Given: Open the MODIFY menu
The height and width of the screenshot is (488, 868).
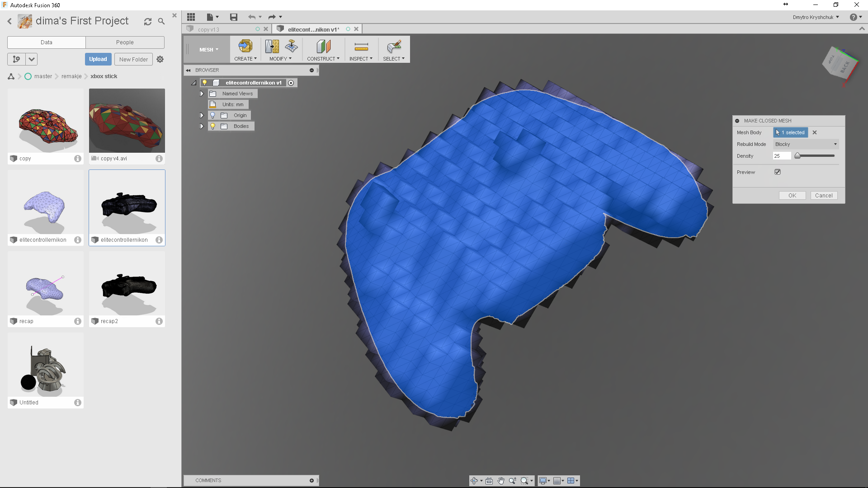Looking at the screenshot, I should coord(280,59).
